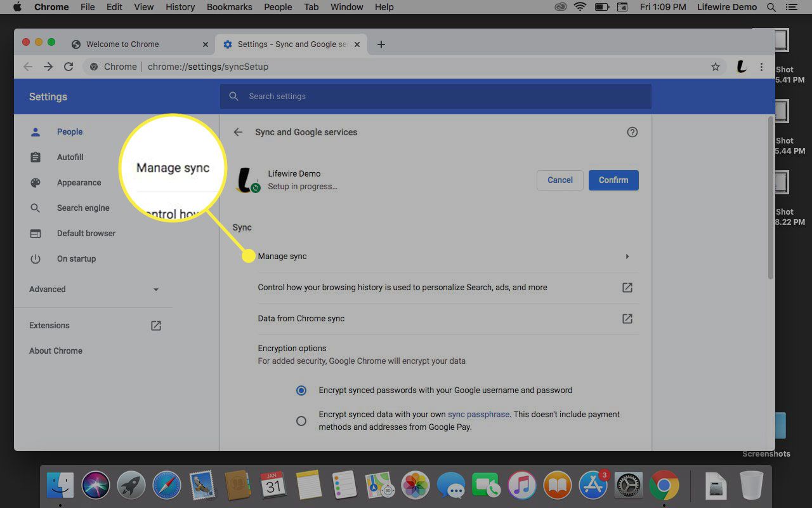Image resolution: width=812 pixels, height=508 pixels.
Task: Open Calendar from the Dock
Action: pos(273,486)
